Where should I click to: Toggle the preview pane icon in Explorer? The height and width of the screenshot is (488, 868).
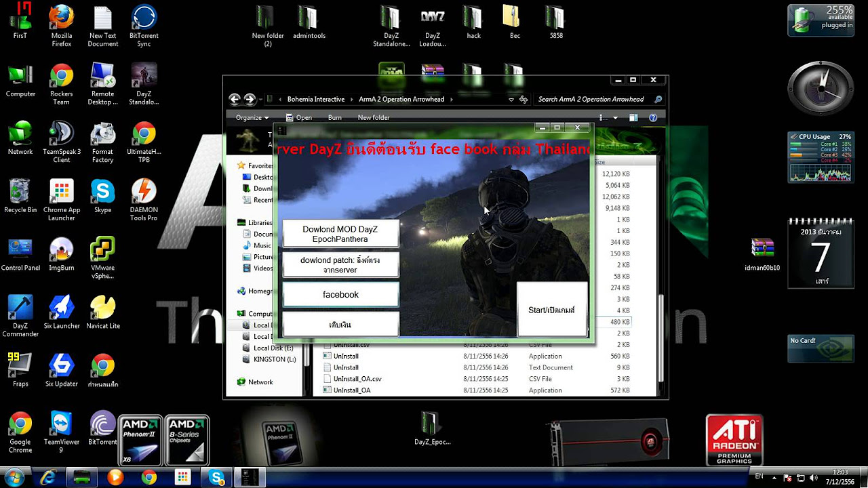click(633, 117)
